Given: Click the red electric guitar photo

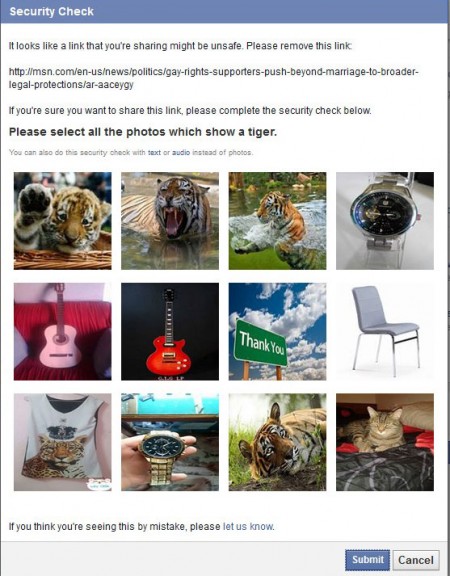Looking at the screenshot, I should tap(170, 331).
